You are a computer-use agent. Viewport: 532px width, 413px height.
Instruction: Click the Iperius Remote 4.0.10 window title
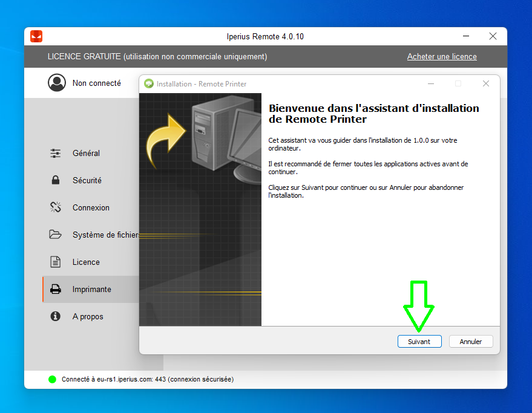[265, 36]
